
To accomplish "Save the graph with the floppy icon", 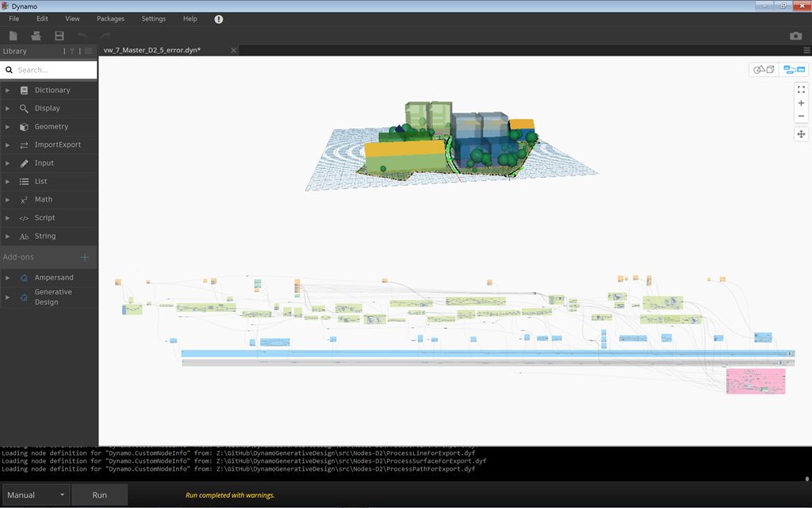I will pos(59,36).
